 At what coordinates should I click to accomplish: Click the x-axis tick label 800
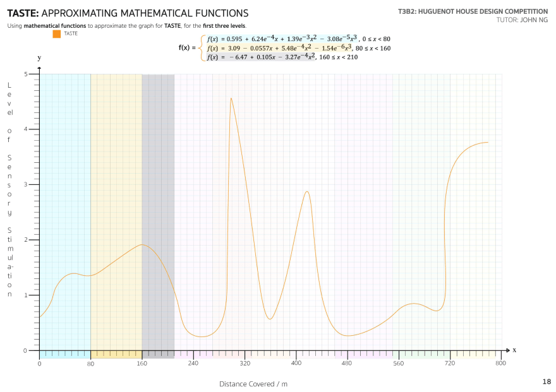500,364
